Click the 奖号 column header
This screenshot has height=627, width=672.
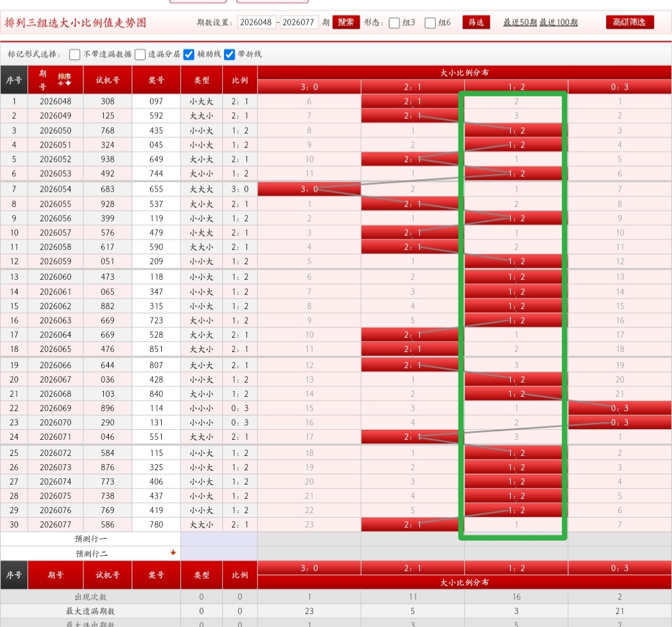coord(156,80)
